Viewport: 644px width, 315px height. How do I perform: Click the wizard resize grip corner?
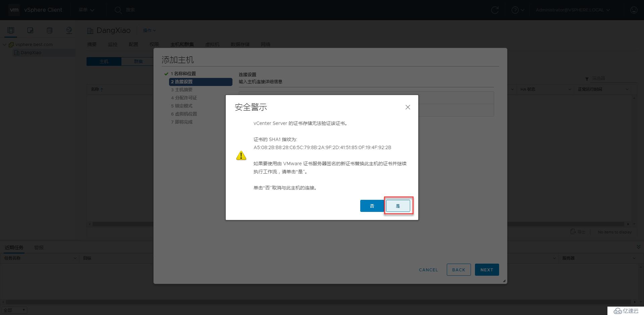[x=504, y=281]
